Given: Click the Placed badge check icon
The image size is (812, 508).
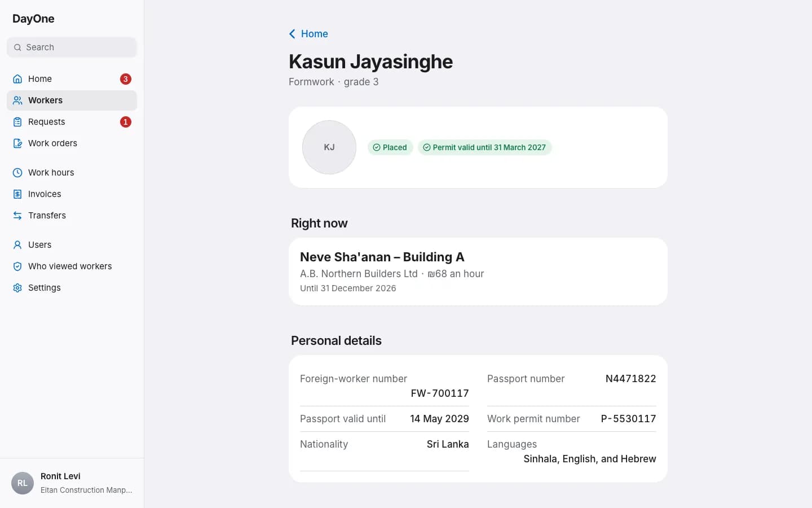Looking at the screenshot, I should (377, 147).
